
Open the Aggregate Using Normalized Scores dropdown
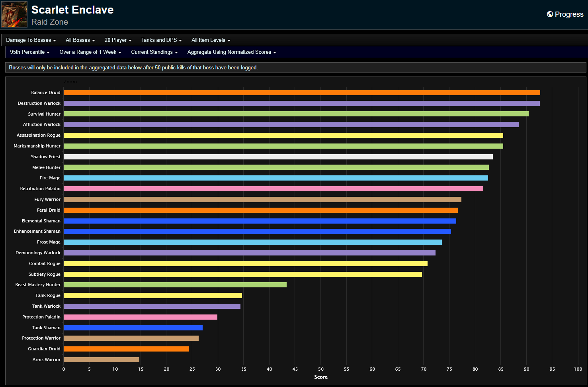click(x=231, y=52)
